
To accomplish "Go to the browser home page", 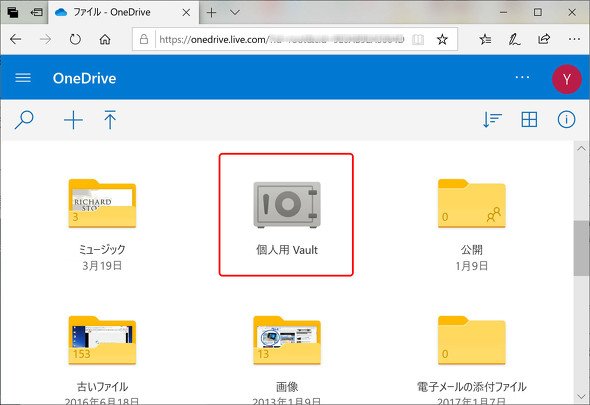I will click(105, 39).
